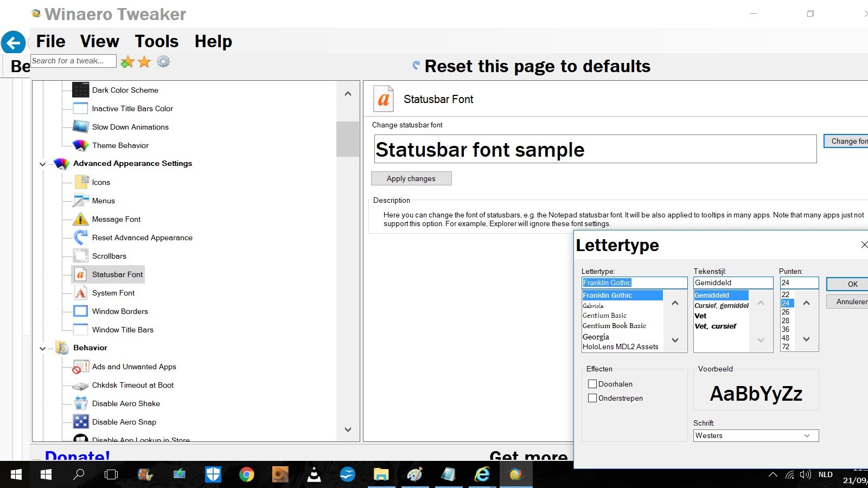Open File Explorer from the taskbar
This screenshot has height=488, width=868.
click(x=381, y=475)
